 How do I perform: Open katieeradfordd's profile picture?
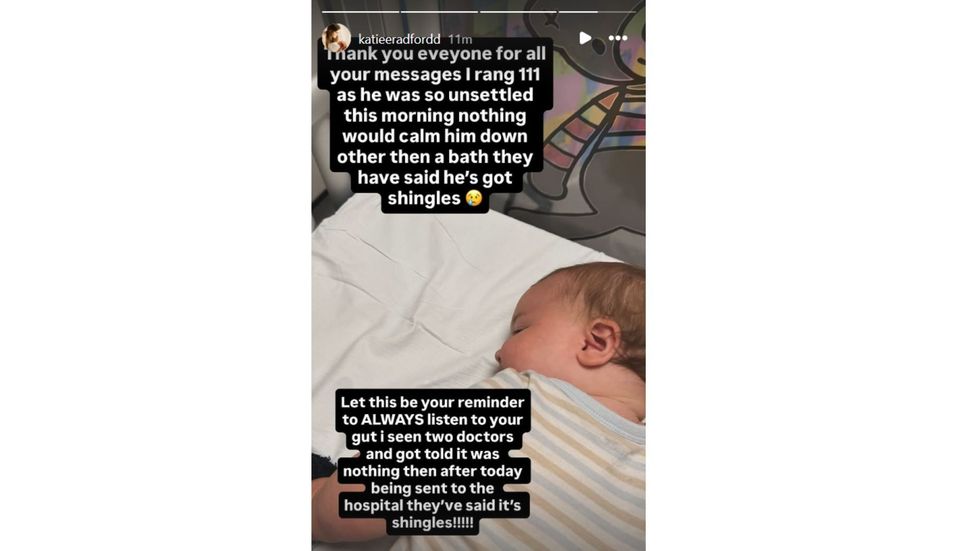click(336, 38)
